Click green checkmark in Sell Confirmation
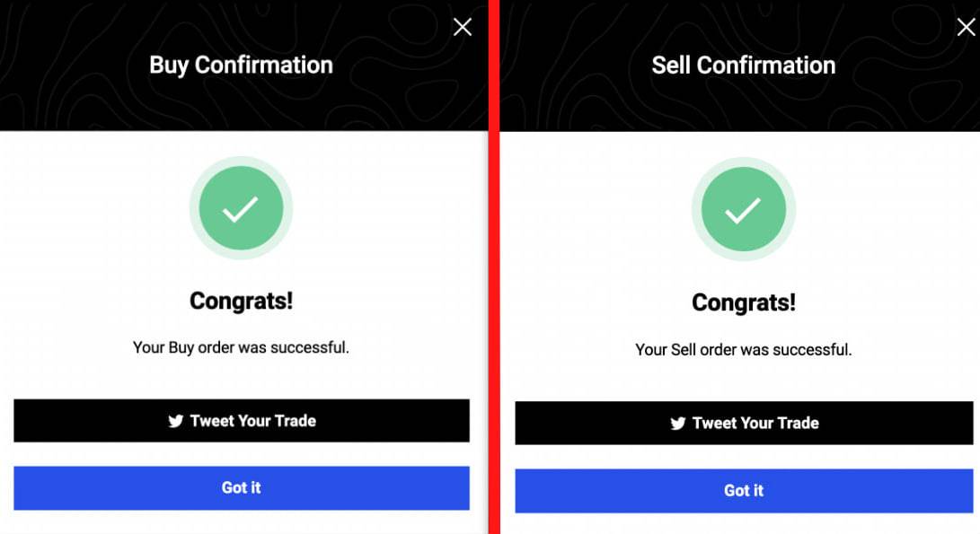Viewport: 980px width, 534px height. (744, 209)
